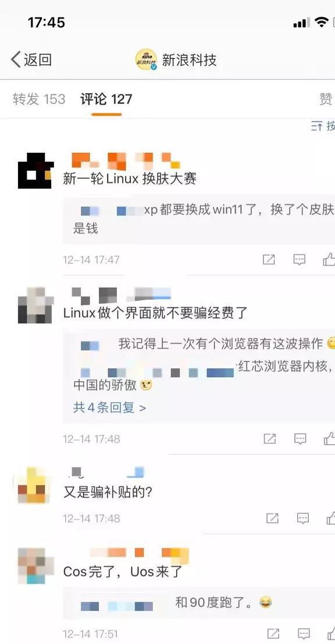Reply to the Linux 换肤大赛 comment
Image resolution: width=335 pixels, height=644 pixels.
300,259
